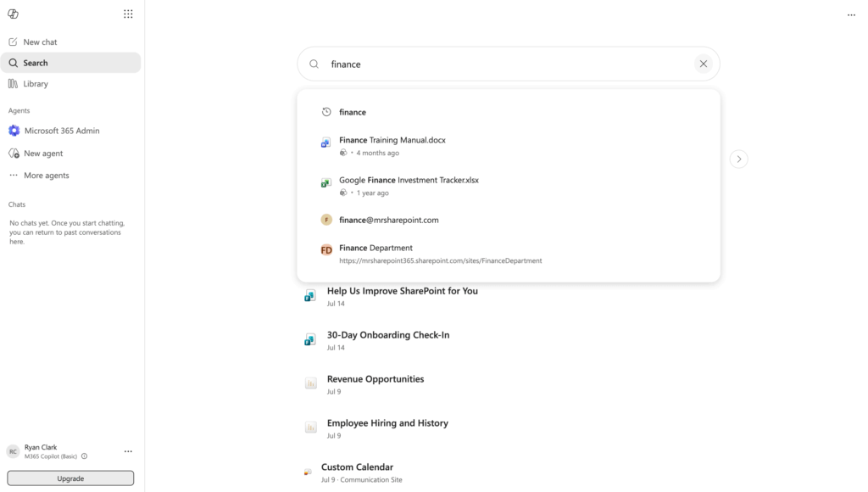This screenshot has height=492, width=868.
Task: Open the app launcher grid icon
Action: coord(128,14)
